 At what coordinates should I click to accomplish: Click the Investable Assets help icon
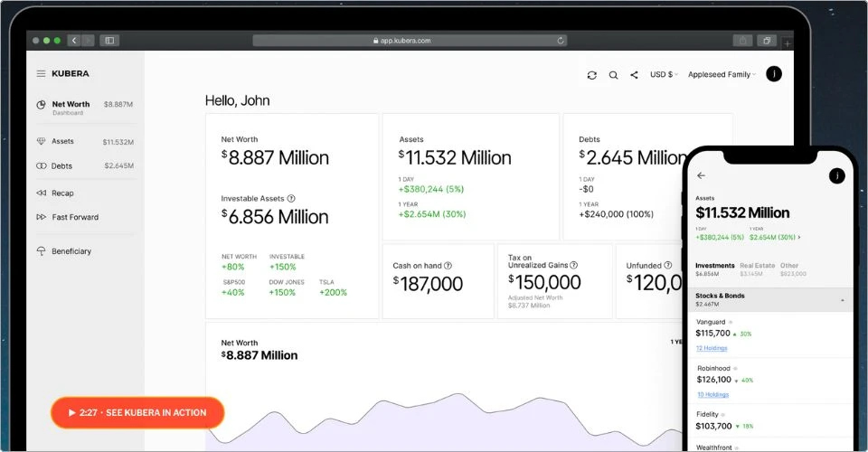(291, 198)
